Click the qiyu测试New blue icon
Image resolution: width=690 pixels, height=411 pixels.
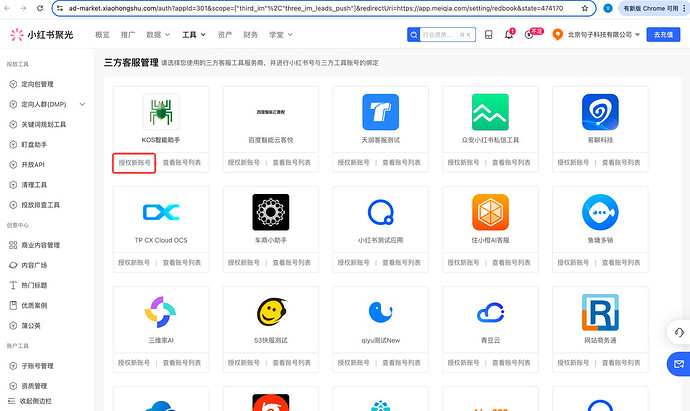(381, 312)
